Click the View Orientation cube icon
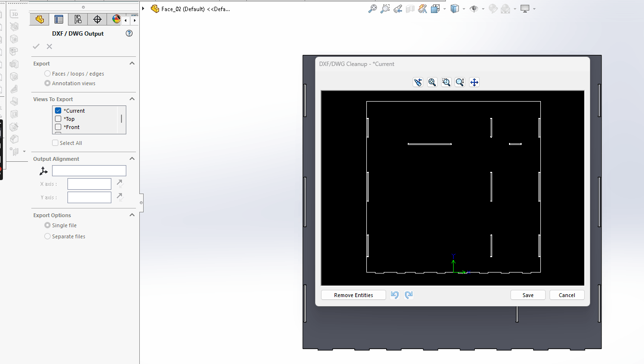The height and width of the screenshot is (364, 644). [435, 9]
